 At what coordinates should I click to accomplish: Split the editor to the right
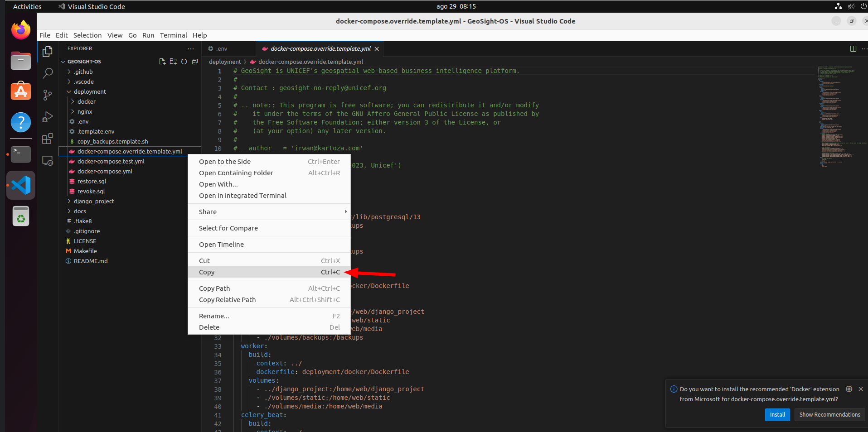(x=853, y=48)
